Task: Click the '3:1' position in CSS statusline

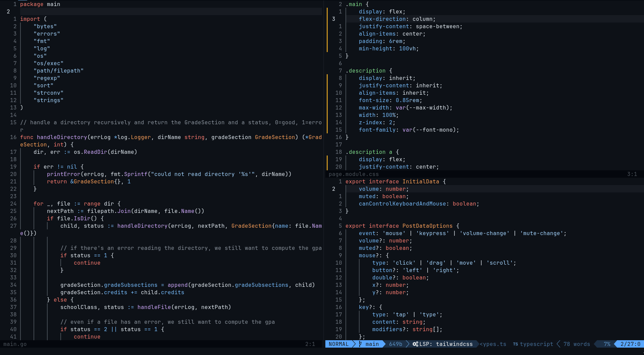Action: click(632, 174)
